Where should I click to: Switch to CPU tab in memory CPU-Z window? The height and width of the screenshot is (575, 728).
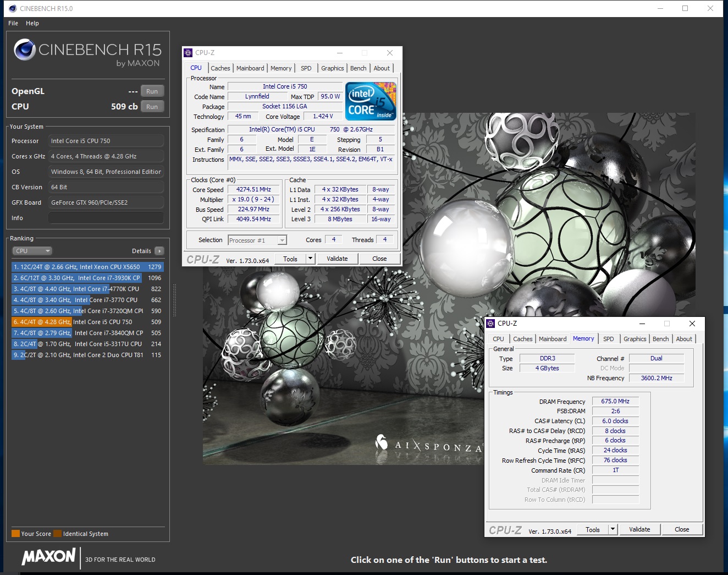pyautogui.click(x=499, y=339)
